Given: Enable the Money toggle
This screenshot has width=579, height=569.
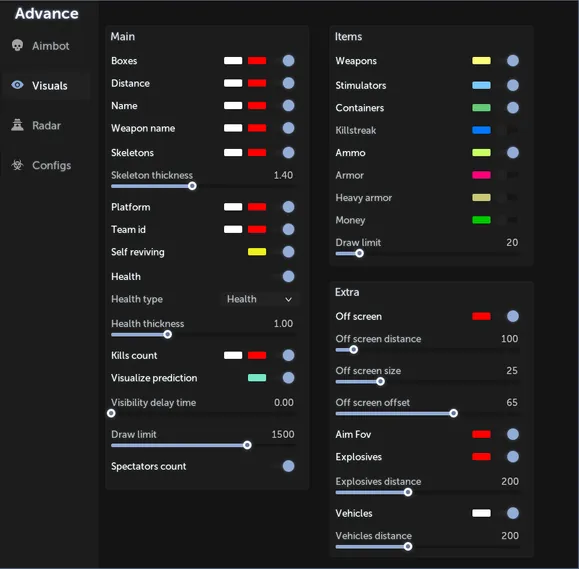Looking at the screenshot, I should [508, 220].
